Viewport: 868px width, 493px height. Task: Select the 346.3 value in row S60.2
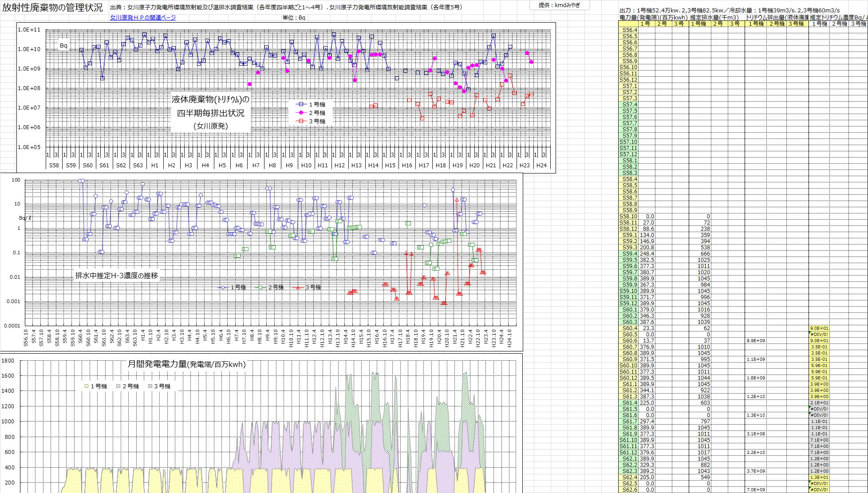click(647, 316)
